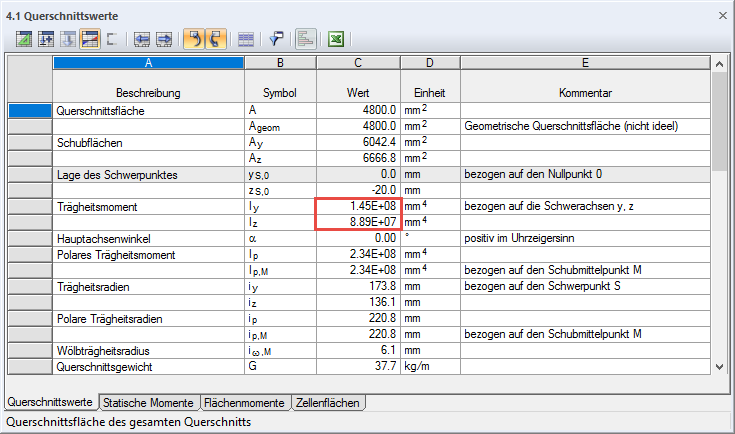Select column D header

(x=430, y=63)
